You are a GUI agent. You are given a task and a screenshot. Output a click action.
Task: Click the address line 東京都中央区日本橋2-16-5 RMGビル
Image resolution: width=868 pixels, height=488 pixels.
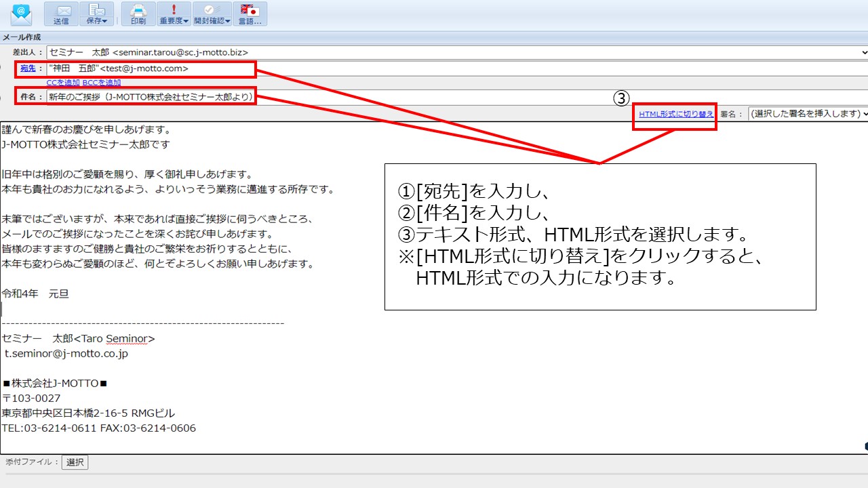[88, 413]
